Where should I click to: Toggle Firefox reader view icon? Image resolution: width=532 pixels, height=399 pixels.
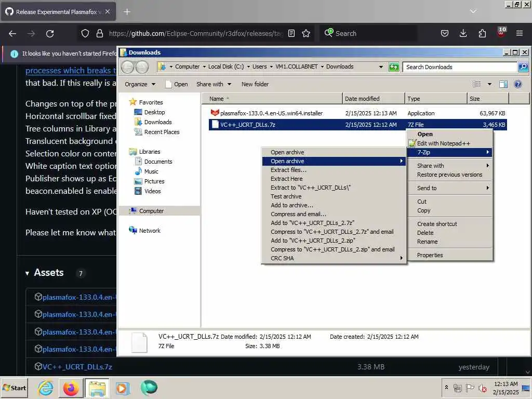click(291, 33)
